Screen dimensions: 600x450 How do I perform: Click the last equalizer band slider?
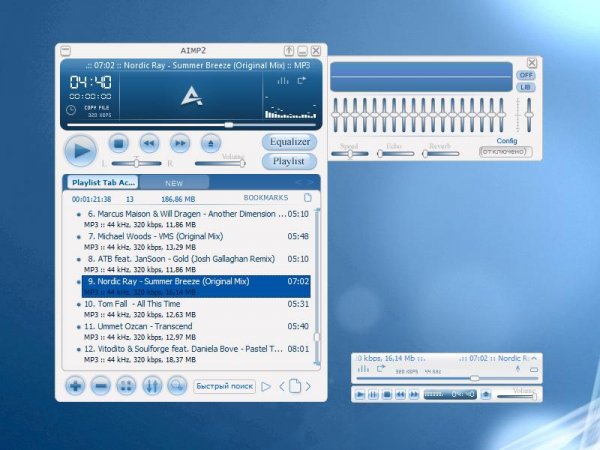coord(501,115)
